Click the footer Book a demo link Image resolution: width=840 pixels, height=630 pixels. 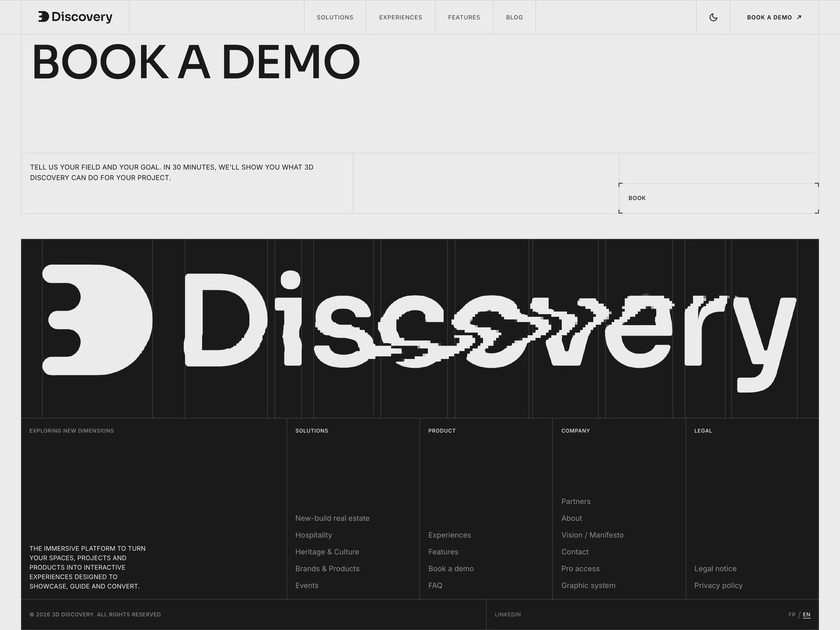[451, 569]
